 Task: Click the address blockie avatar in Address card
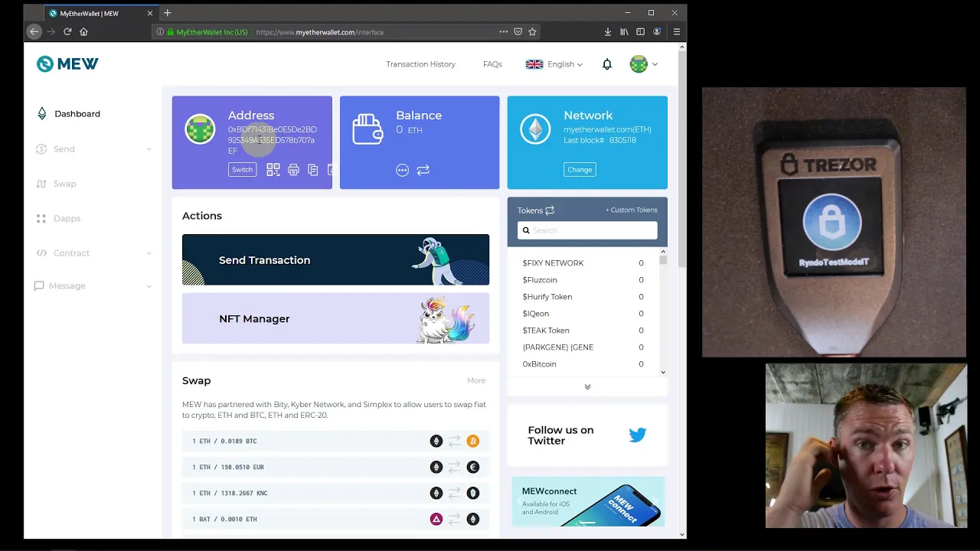tap(200, 129)
